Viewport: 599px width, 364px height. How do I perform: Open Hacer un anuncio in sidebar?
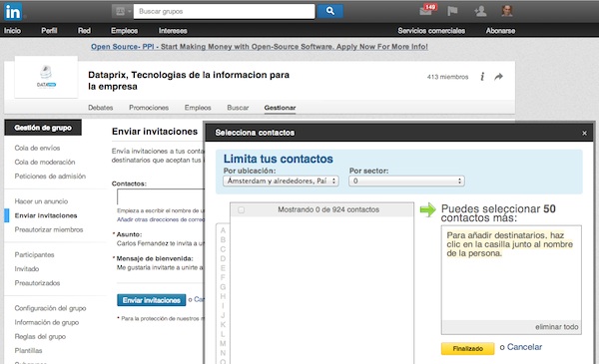click(x=41, y=201)
